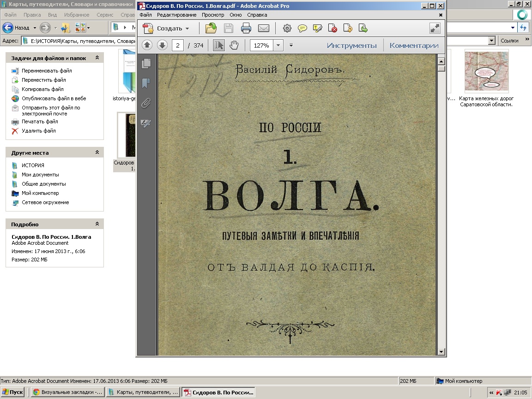Click the envelope email icon in Acrobat
This screenshot has width=532, height=399.
[263, 29]
